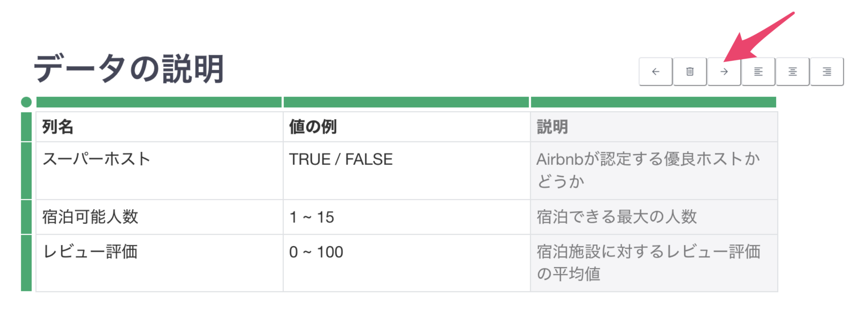This screenshot has height=328, width=868.
Task: Align column text left
Action: (759, 72)
